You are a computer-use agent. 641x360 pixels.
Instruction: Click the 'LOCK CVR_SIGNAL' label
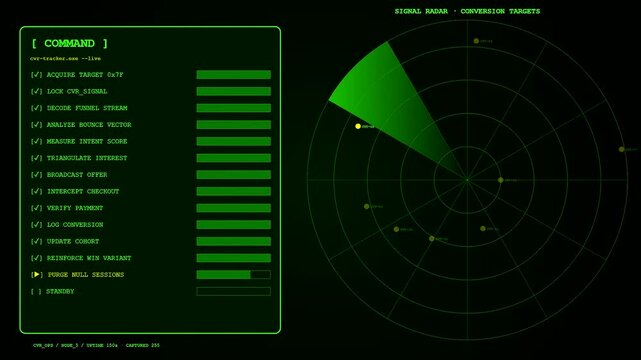click(77, 92)
